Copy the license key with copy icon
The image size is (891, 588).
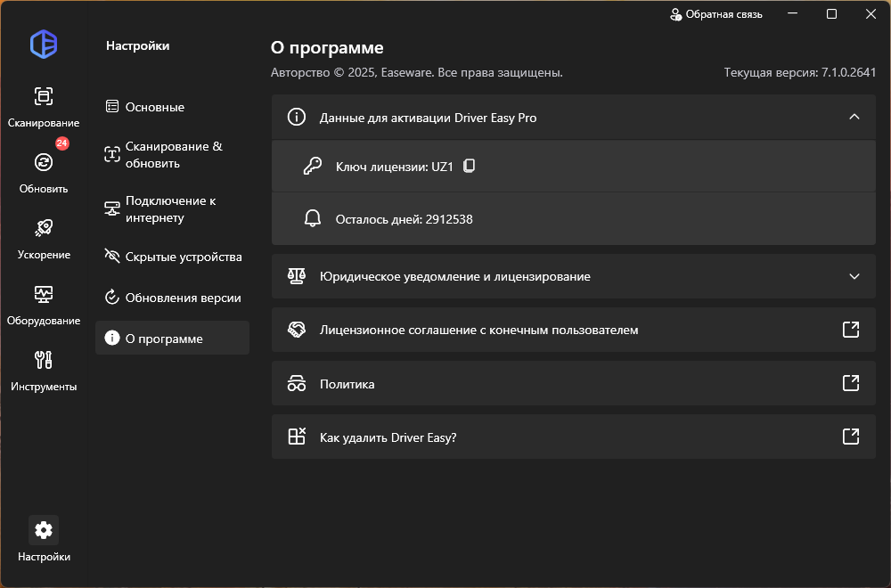[x=470, y=166]
